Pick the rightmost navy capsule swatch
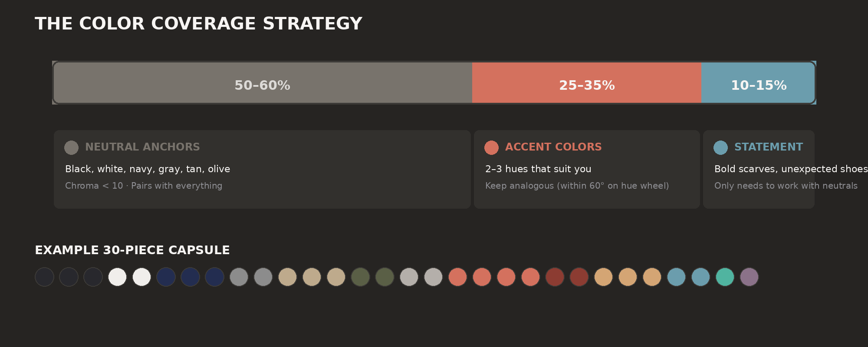Image resolution: width=868 pixels, height=347 pixels. click(214, 277)
